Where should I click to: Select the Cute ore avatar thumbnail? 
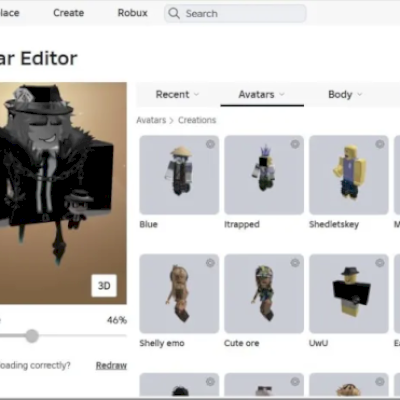(x=264, y=294)
